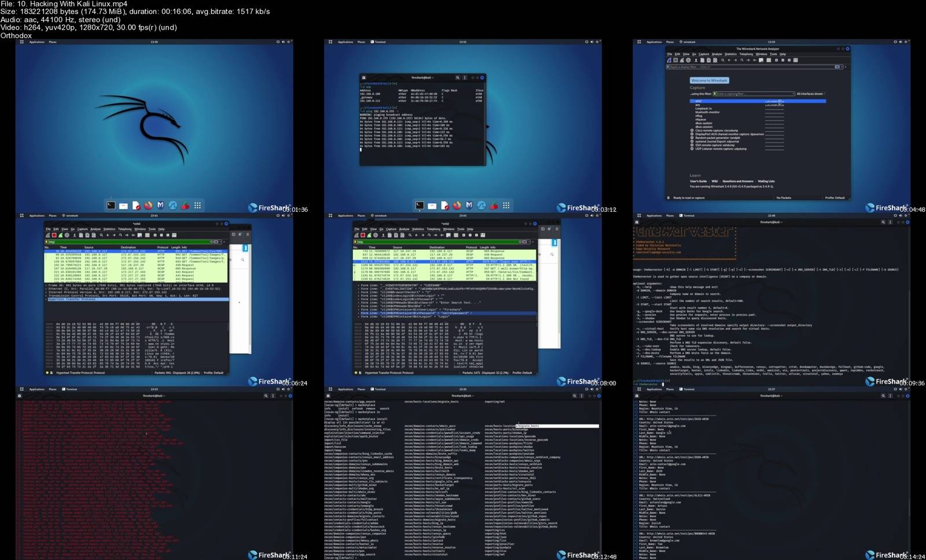Expand Frame 36 tree row in 06:24 Wireshark

(47, 285)
